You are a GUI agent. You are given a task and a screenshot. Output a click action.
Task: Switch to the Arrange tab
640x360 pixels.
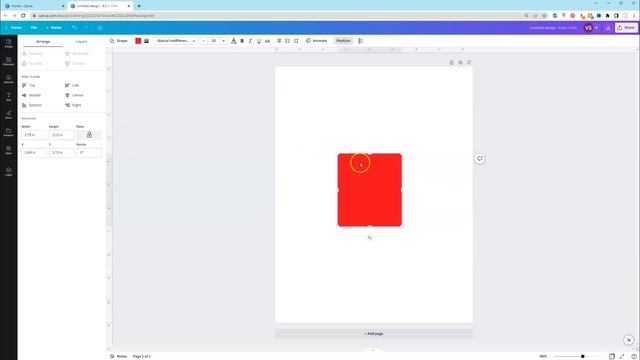(43, 42)
